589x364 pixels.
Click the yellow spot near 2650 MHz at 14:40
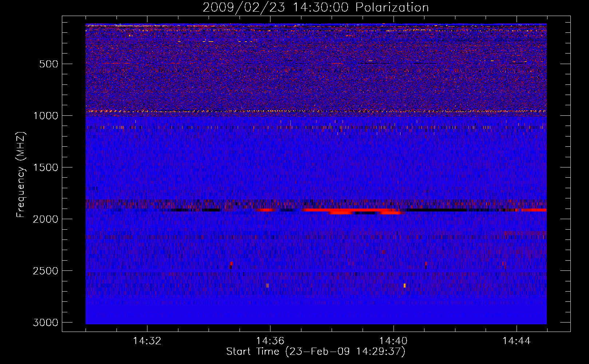click(x=404, y=286)
